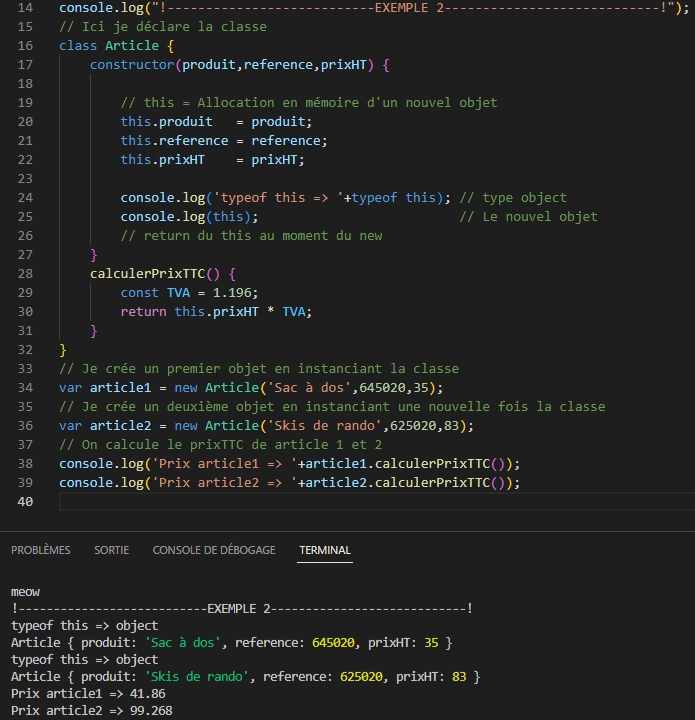Click terminal value 645020 in Article output
Image resolution: width=695 pixels, height=720 pixels.
[333, 643]
